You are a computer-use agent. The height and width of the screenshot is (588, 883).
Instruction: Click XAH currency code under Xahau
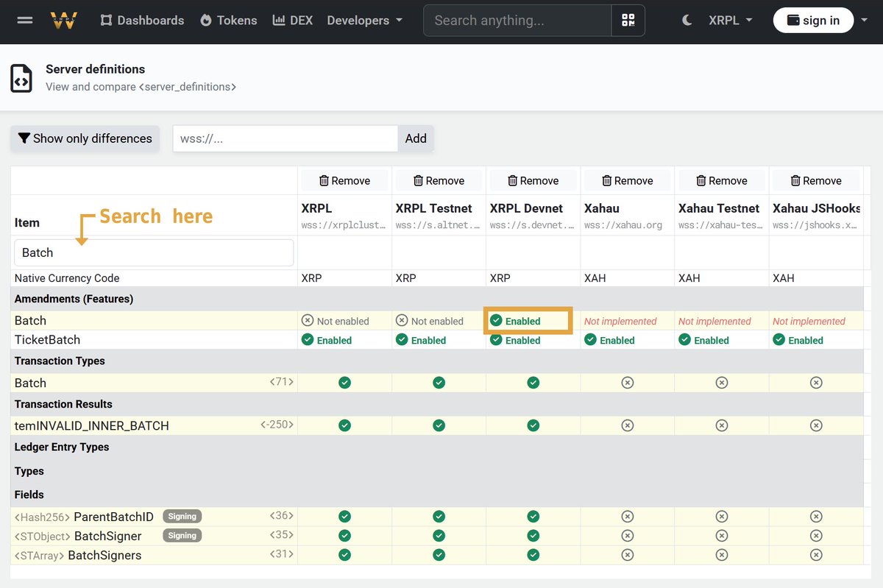(x=595, y=278)
